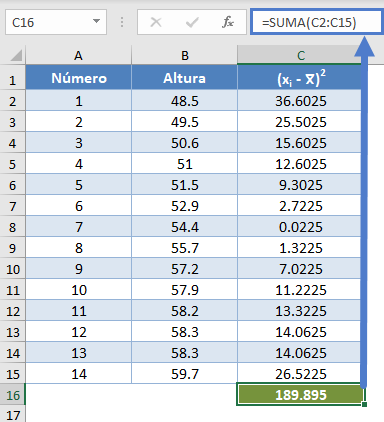Select cell with value 9.3025
The width and height of the screenshot is (384, 422).
[x=299, y=185]
